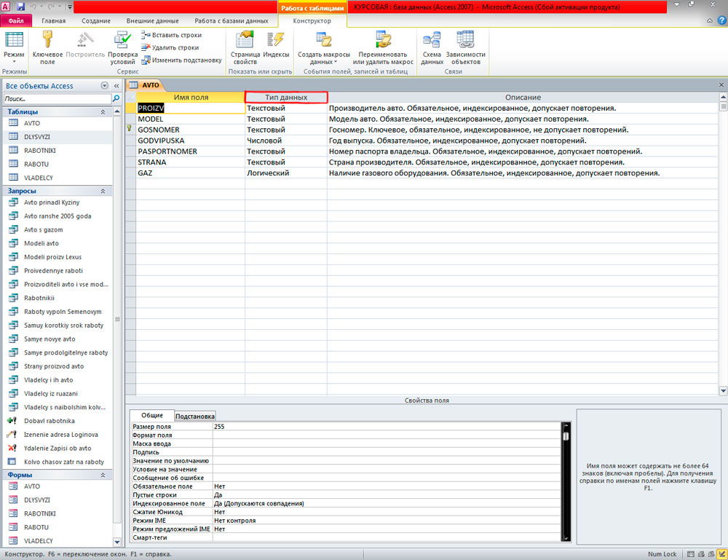728x560 pixels.
Task: Select the Числовой data type of GODVIPUSKA
Action: (x=286, y=141)
